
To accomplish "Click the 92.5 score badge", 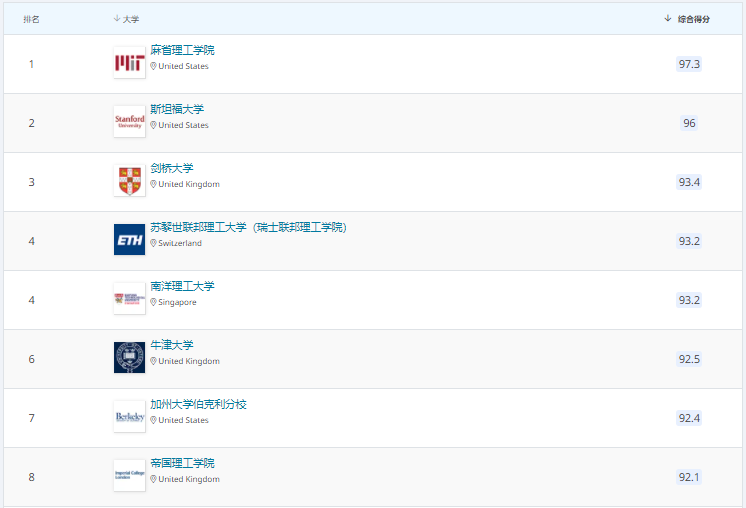I will pos(689,359).
